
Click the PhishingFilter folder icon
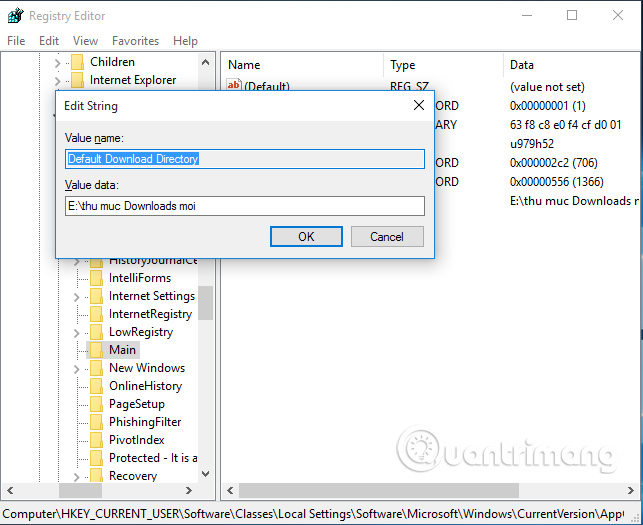(x=96, y=422)
